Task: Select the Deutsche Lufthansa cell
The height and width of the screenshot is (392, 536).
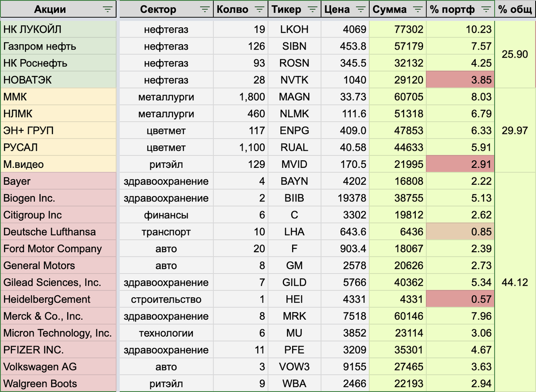Action: tap(59, 232)
